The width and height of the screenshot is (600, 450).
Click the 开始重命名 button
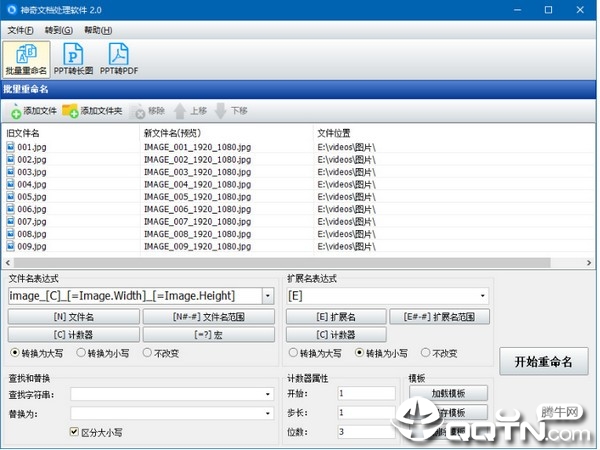(544, 361)
